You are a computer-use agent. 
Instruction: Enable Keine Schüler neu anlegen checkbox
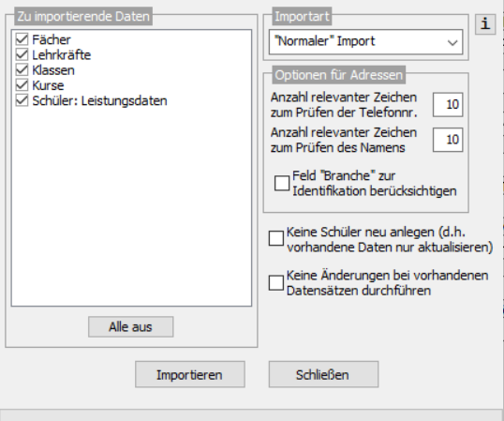click(x=276, y=239)
